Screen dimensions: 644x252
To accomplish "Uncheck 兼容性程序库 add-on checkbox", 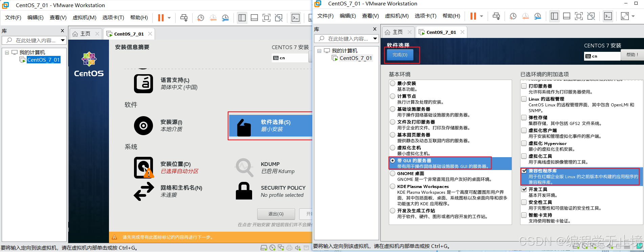I will 524,171.
